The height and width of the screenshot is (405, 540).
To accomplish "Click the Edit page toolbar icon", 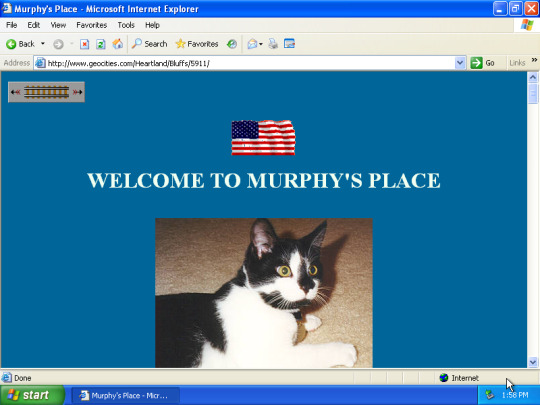I will point(289,44).
